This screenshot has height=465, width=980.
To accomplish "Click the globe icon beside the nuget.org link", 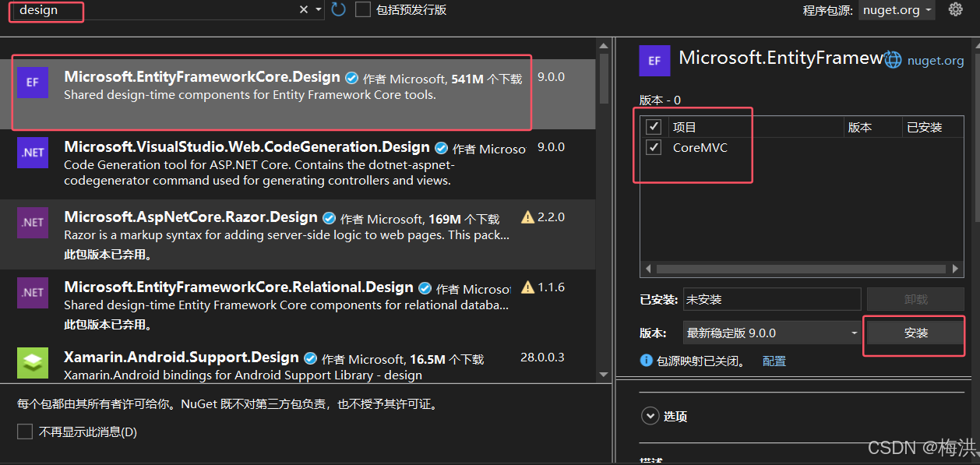I will point(894,60).
